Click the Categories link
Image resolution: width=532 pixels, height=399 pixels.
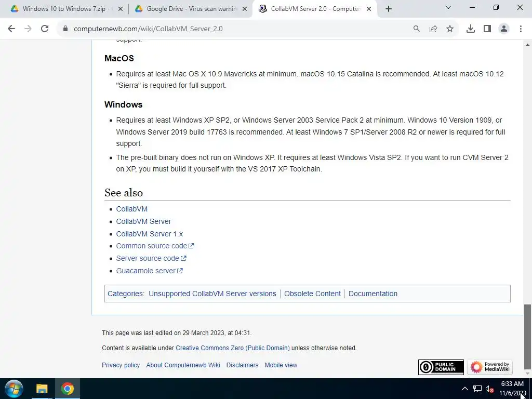(125, 294)
